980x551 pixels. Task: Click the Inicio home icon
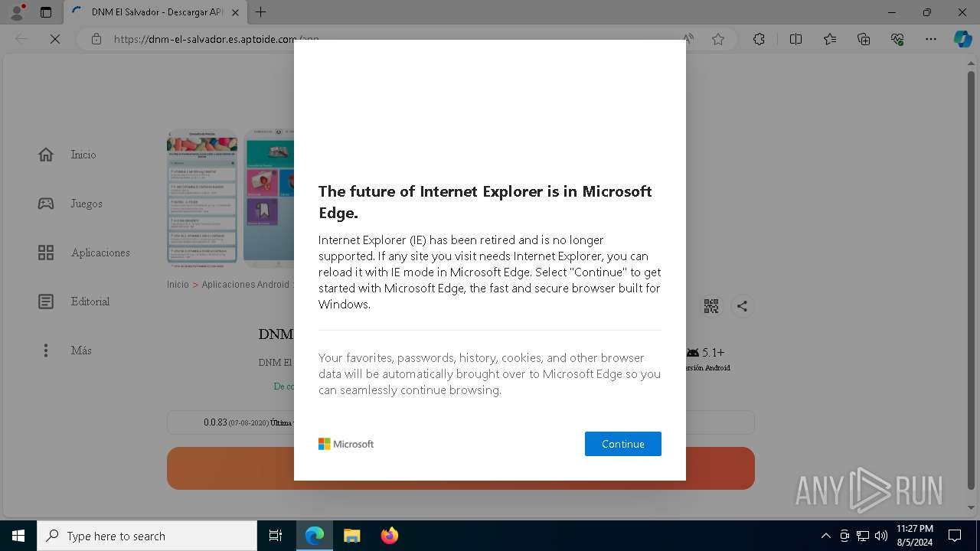click(46, 155)
